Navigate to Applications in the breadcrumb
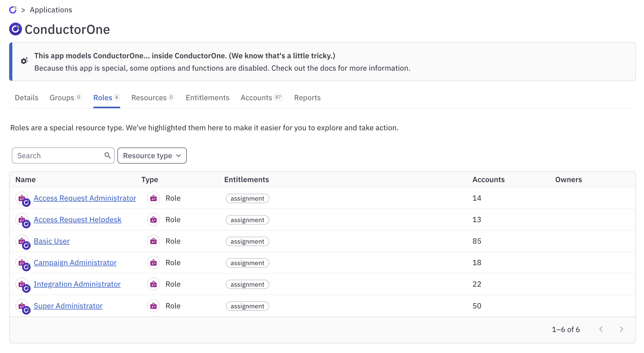The image size is (644, 353). (51, 10)
